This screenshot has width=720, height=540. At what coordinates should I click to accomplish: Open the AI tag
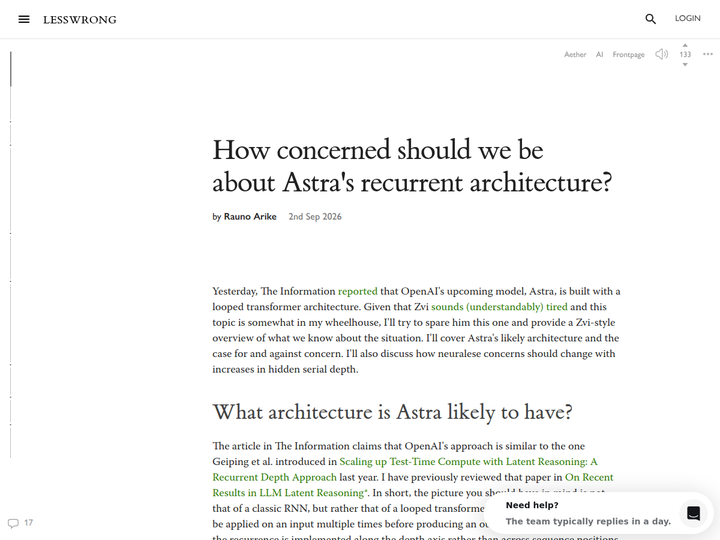click(x=599, y=55)
